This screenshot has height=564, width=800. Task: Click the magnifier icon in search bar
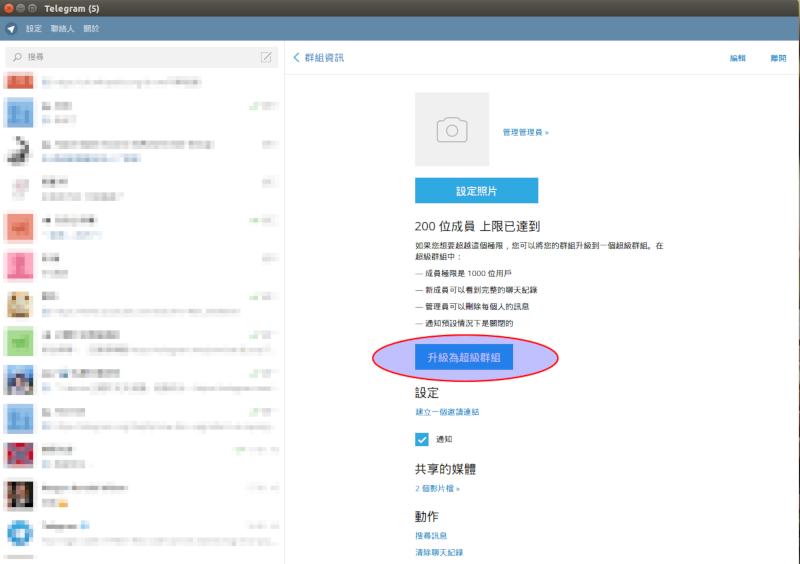click(x=18, y=57)
